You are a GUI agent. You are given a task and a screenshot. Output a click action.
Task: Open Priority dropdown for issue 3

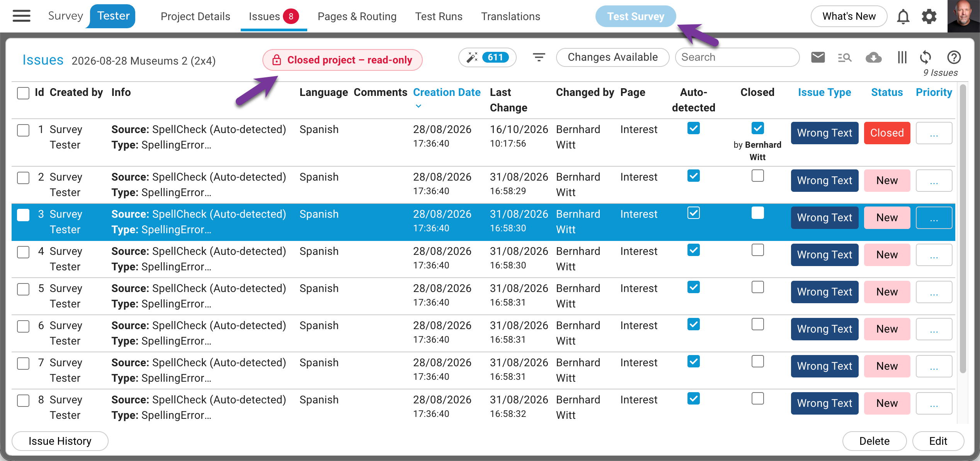click(934, 218)
